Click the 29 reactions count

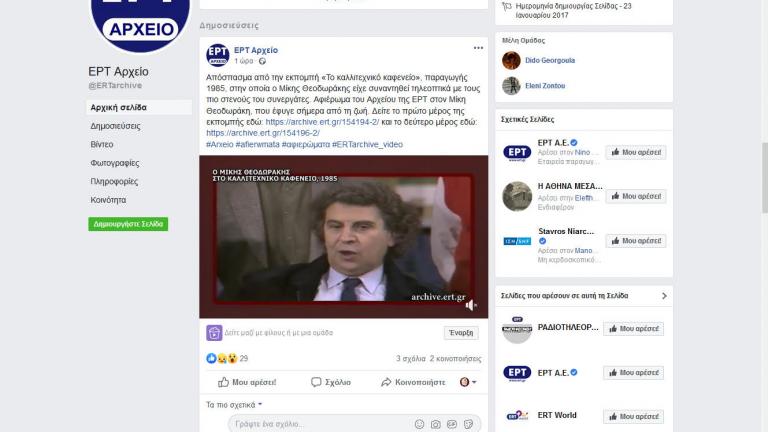pyautogui.click(x=244, y=359)
